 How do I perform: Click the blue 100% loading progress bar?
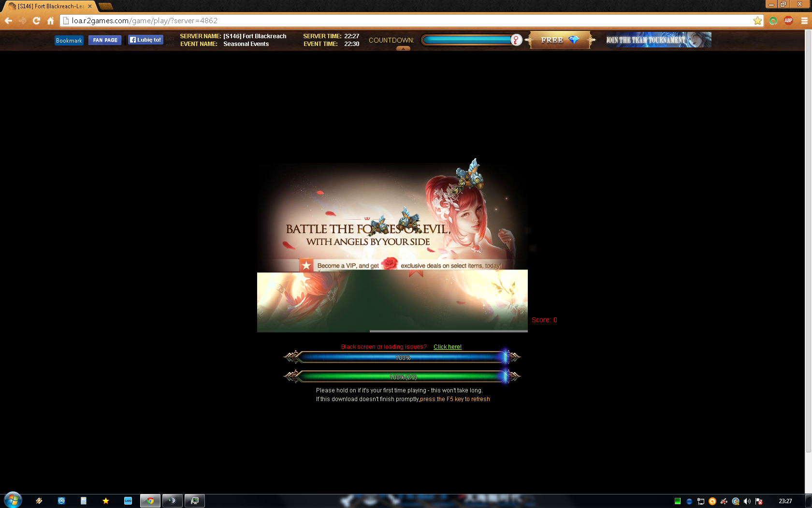(403, 358)
